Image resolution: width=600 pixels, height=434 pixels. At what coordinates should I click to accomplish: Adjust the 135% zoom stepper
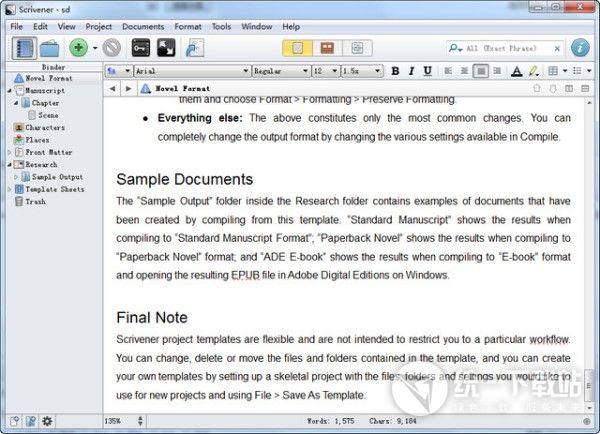tap(140, 421)
